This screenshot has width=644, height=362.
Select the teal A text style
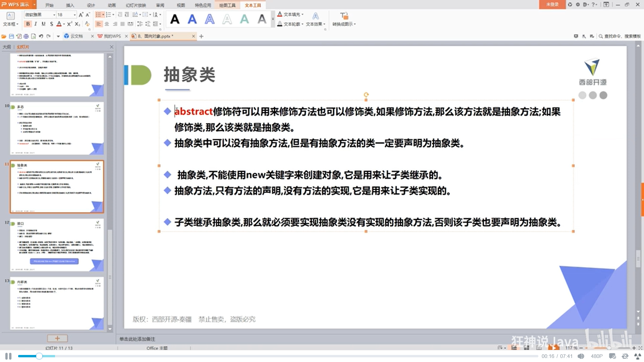245,19
